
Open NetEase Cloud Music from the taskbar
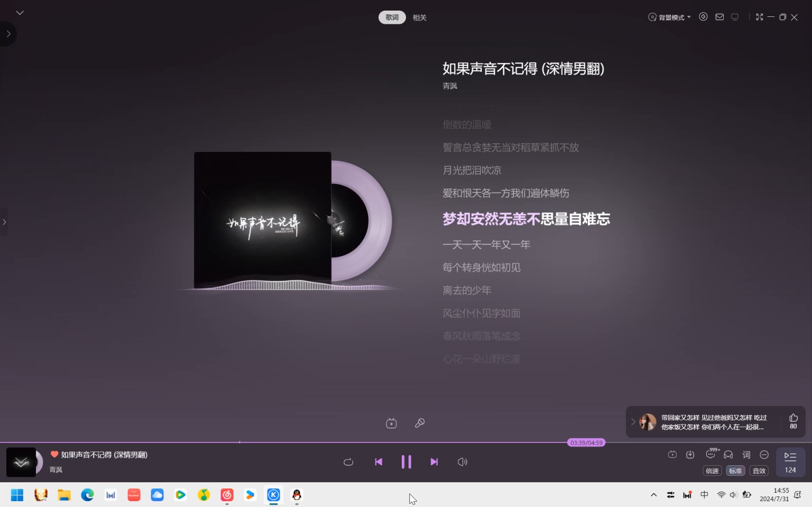point(227,495)
